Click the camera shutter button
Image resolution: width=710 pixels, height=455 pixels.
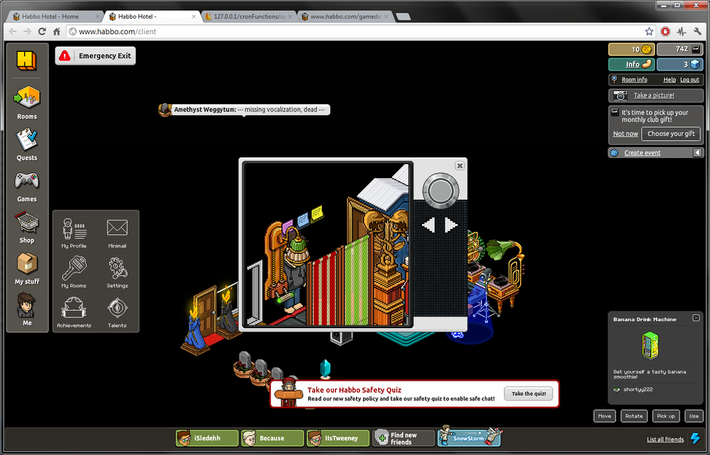(440, 190)
